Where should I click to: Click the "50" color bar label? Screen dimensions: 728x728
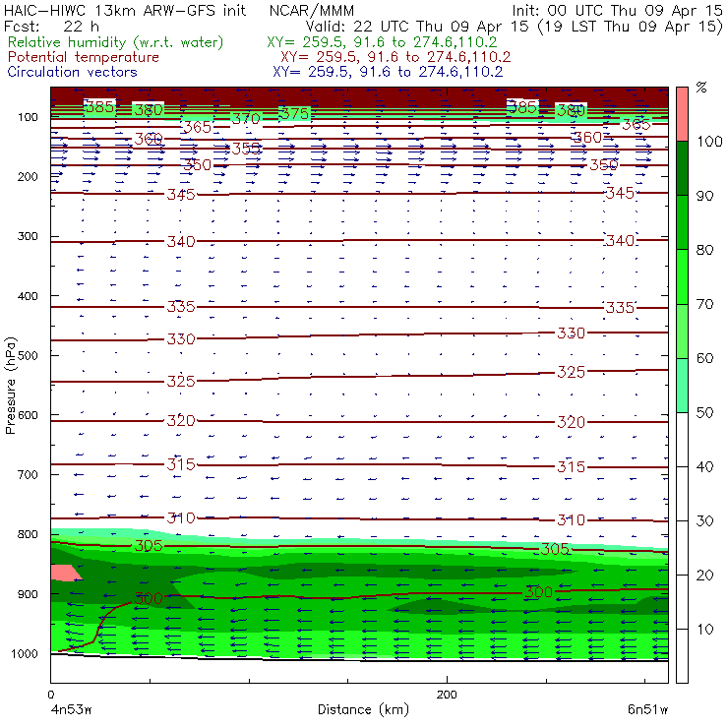pyautogui.click(x=704, y=412)
